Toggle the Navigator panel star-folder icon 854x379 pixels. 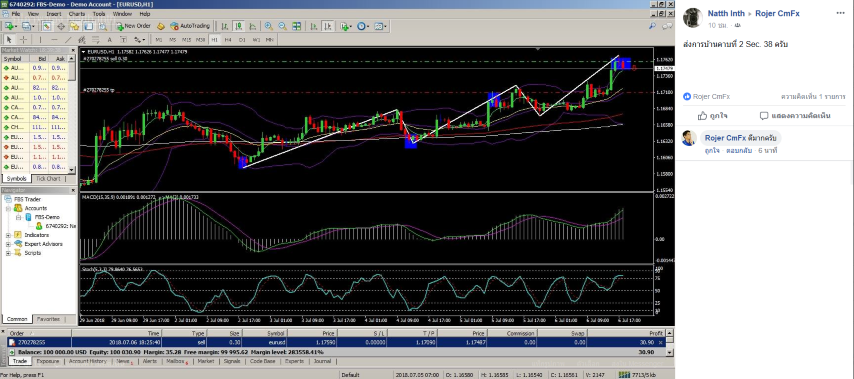point(75,26)
